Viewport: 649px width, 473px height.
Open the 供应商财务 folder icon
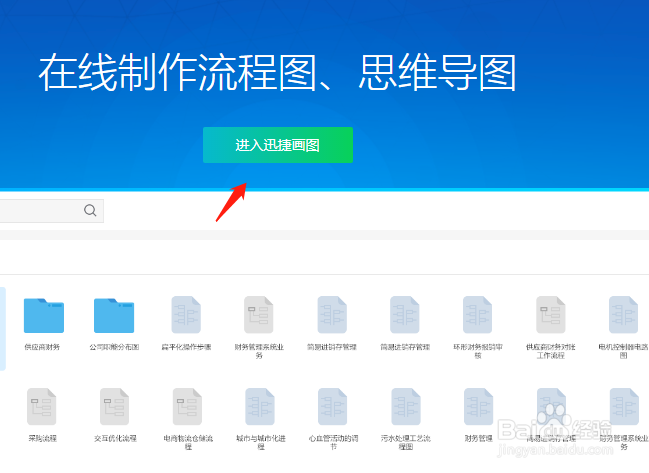(44, 315)
